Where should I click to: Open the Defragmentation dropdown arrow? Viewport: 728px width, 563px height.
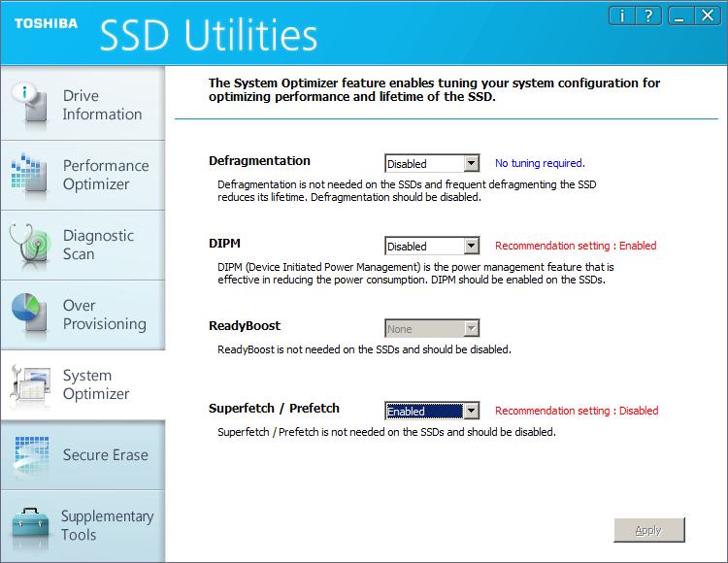(471, 163)
